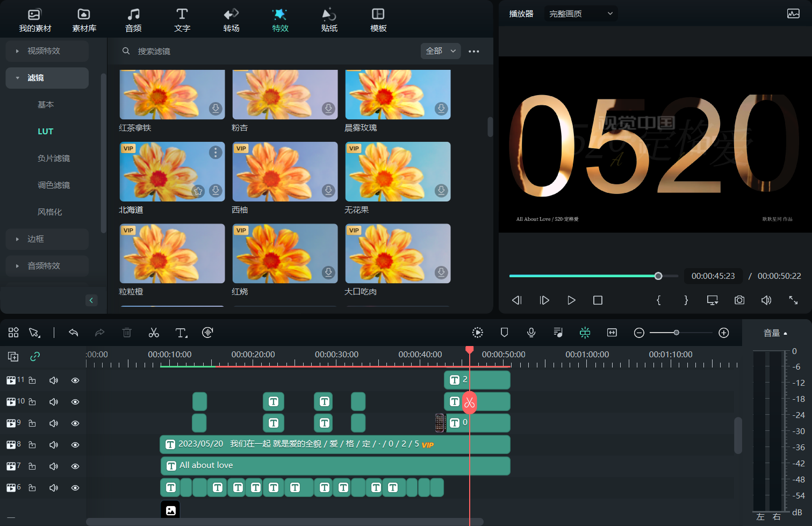Viewport: 812px width, 526px height.
Task: Open the 完整画质 quality dropdown
Action: pos(580,14)
